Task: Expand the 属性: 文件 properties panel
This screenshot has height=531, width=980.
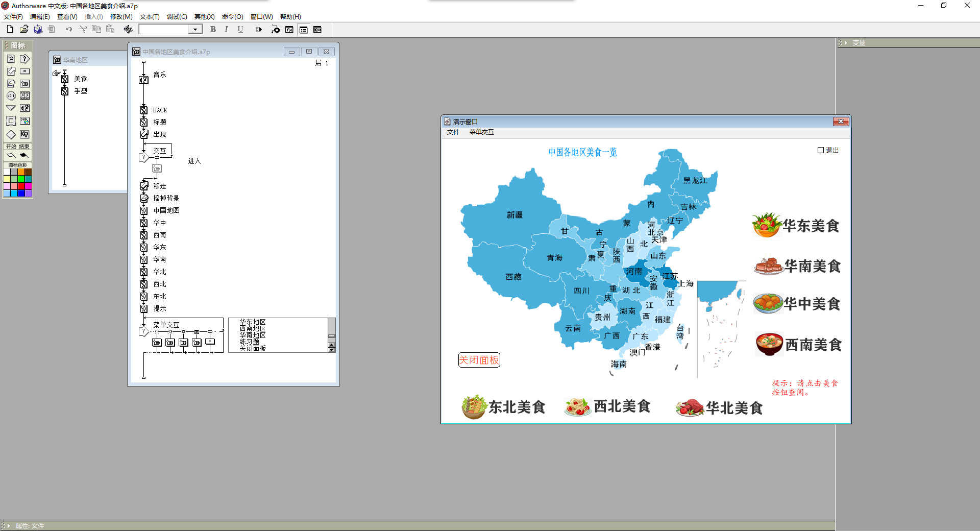Action: pyautogui.click(x=8, y=525)
